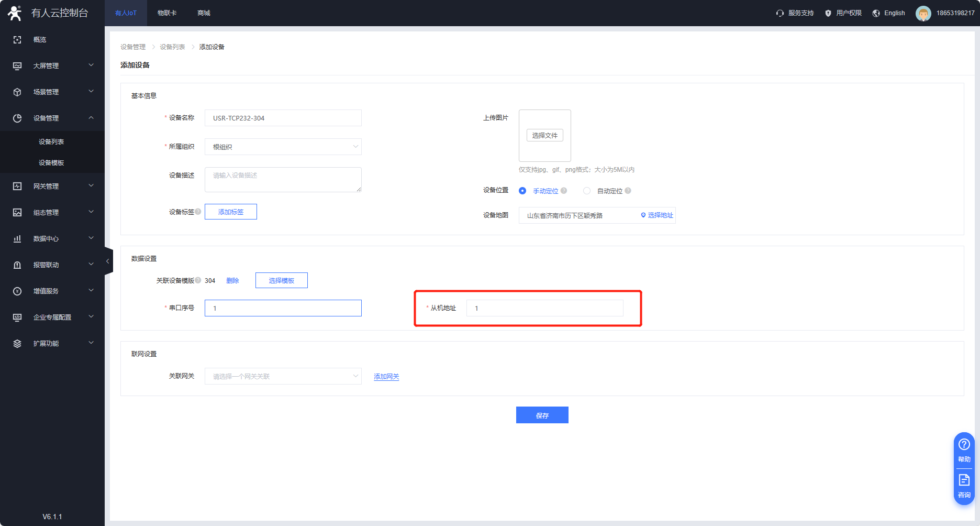The width and height of the screenshot is (980, 526).
Task: Click the 报警联动 alarm icon
Action: [x=17, y=265]
